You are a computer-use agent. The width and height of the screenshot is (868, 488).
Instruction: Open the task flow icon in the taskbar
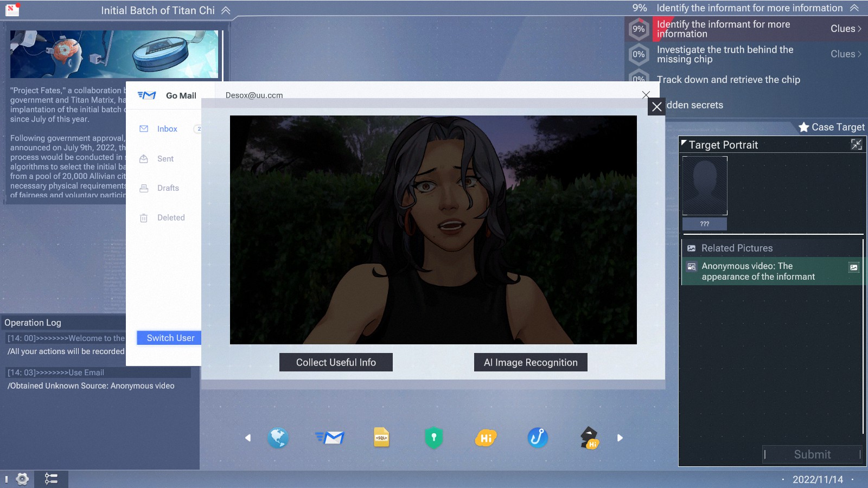pos(52,479)
